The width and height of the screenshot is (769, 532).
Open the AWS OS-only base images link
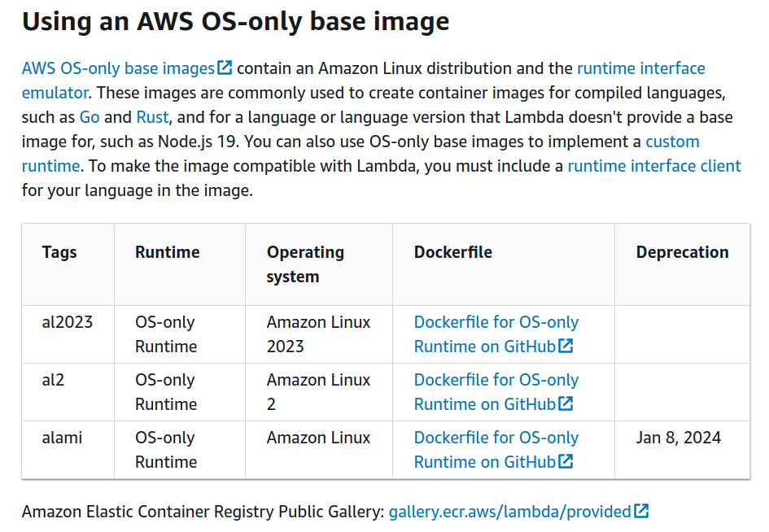point(118,68)
